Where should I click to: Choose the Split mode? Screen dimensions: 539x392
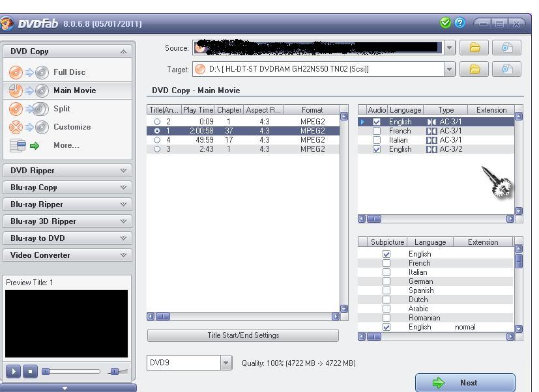click(62, 109)
